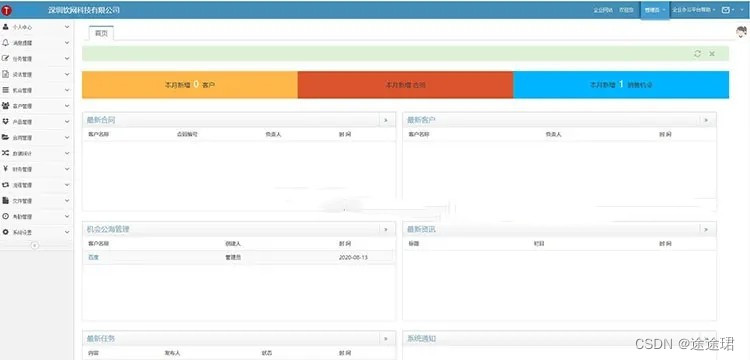Click the gear icon for 系统设置
Image resolution: width=750 pixels, height=360 pixels.
point(5,232)
